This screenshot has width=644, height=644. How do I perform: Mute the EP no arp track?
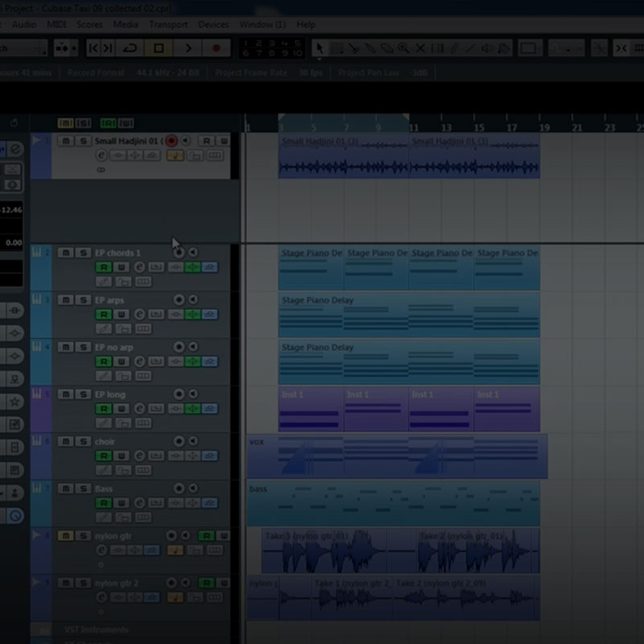[x=66, y=347]
